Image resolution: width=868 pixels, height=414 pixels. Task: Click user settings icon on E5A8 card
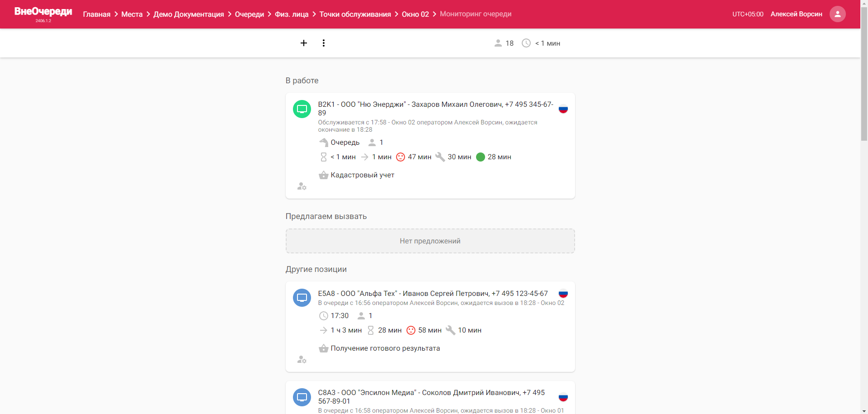point(302,360)
